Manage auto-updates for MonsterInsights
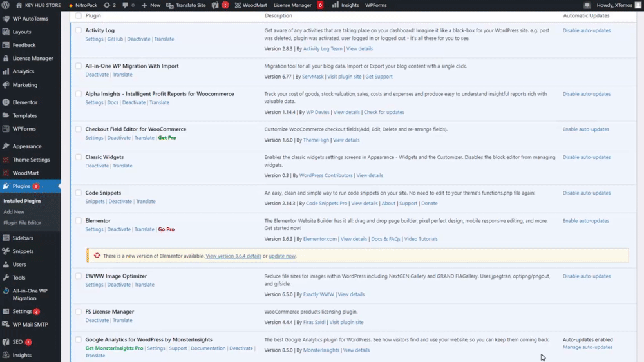Screen dimensions: 644x362 tap(587, 347)
